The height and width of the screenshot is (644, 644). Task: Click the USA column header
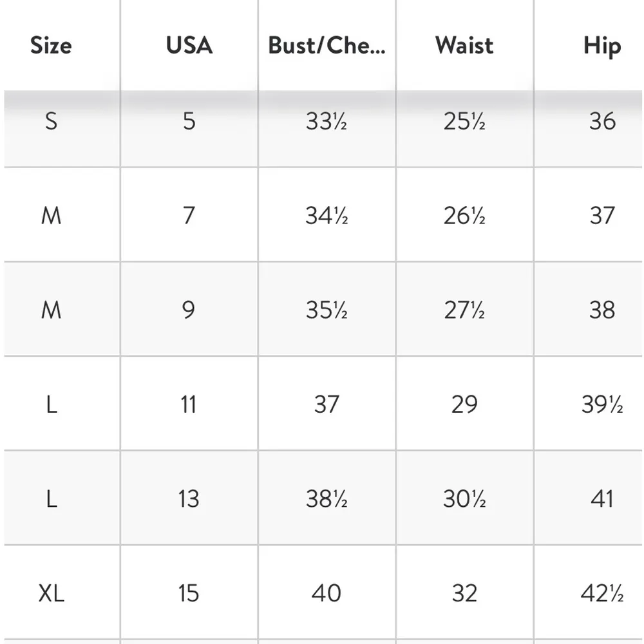[x=189, y=46]
